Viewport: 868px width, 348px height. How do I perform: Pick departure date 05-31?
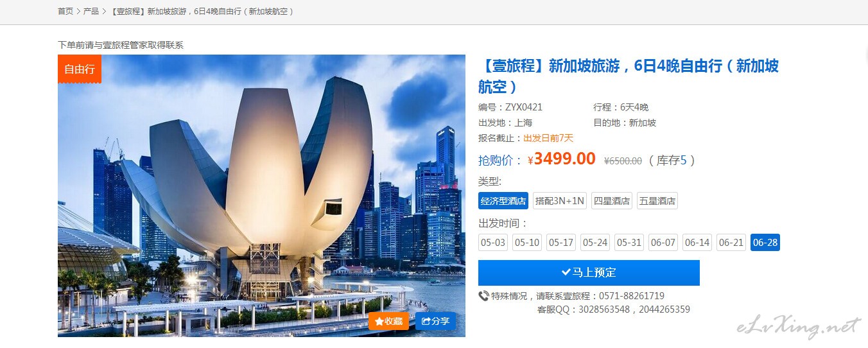point(629,243)
